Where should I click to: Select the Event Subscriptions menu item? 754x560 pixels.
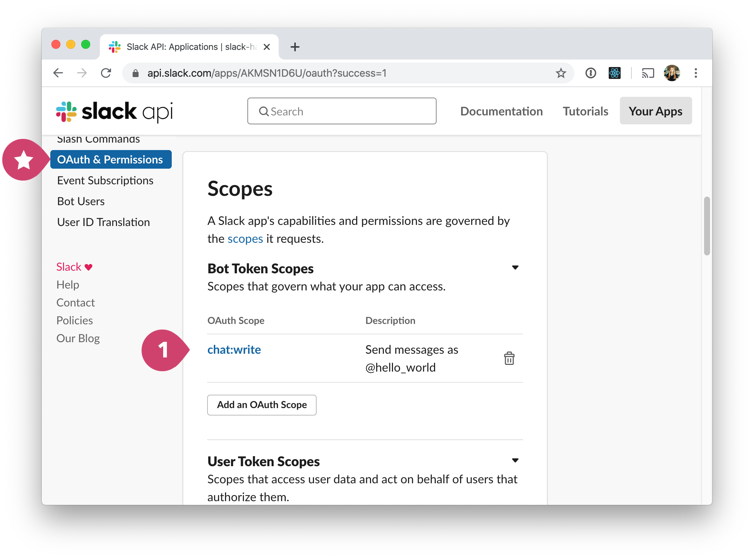107,181
